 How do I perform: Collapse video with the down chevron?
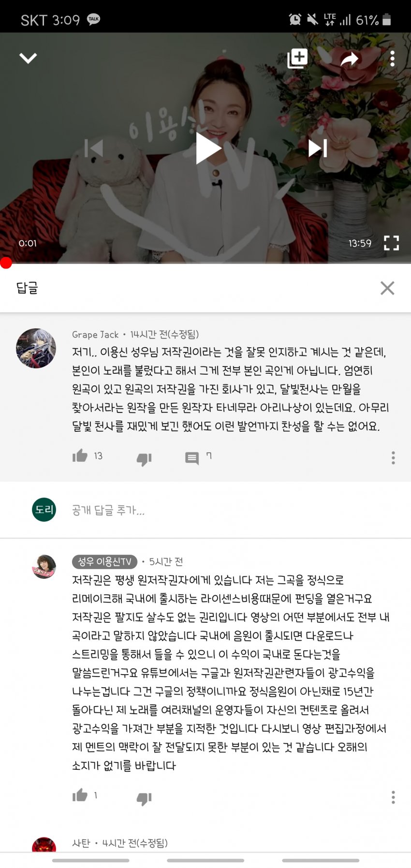(x=28, y=59)
